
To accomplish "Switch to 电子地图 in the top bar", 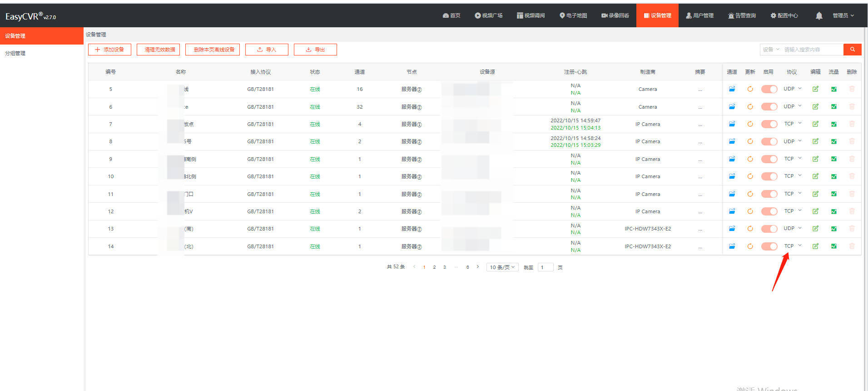I will (573, 15).
